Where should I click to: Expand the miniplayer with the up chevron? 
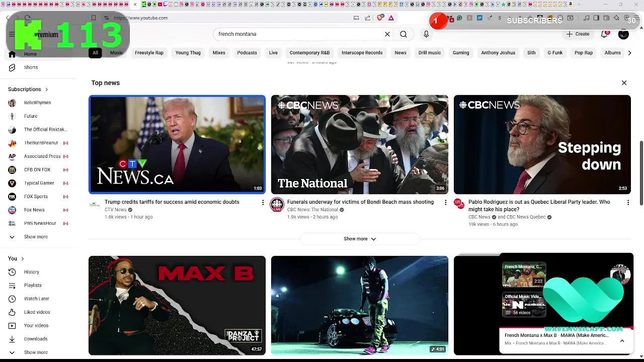[622, 341]
